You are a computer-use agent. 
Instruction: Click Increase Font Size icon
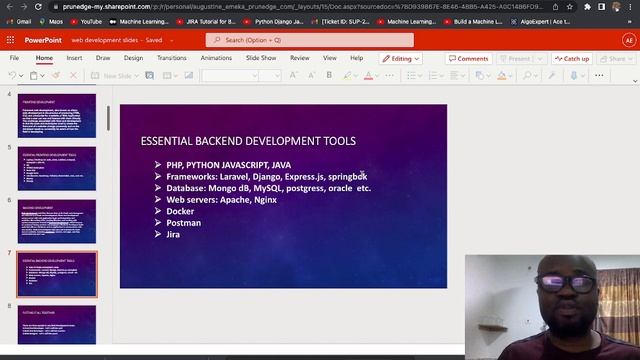(x=293, y=76)
